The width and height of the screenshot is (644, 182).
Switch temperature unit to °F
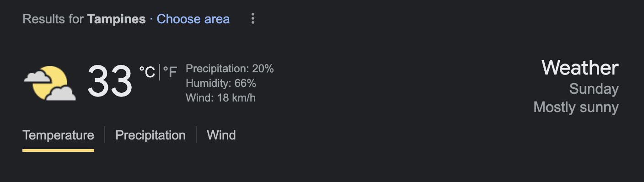pyautogui.click(x=170, y=72)
